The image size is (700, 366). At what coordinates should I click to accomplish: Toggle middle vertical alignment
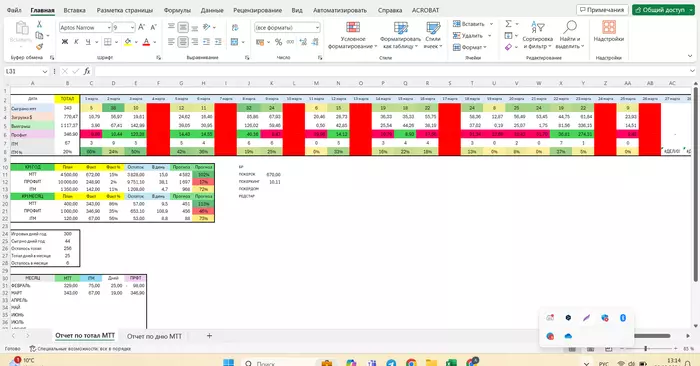click(x=183, y=27)
